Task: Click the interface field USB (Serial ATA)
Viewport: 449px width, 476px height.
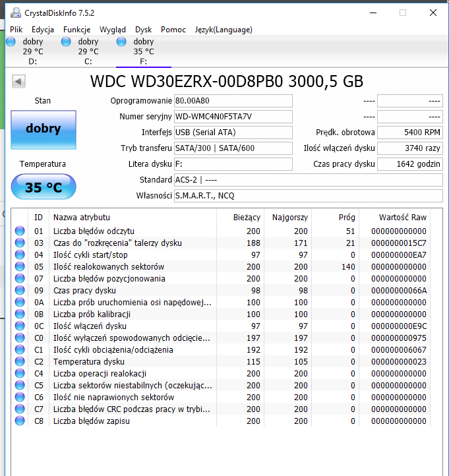Action: (x=233, y=133)
